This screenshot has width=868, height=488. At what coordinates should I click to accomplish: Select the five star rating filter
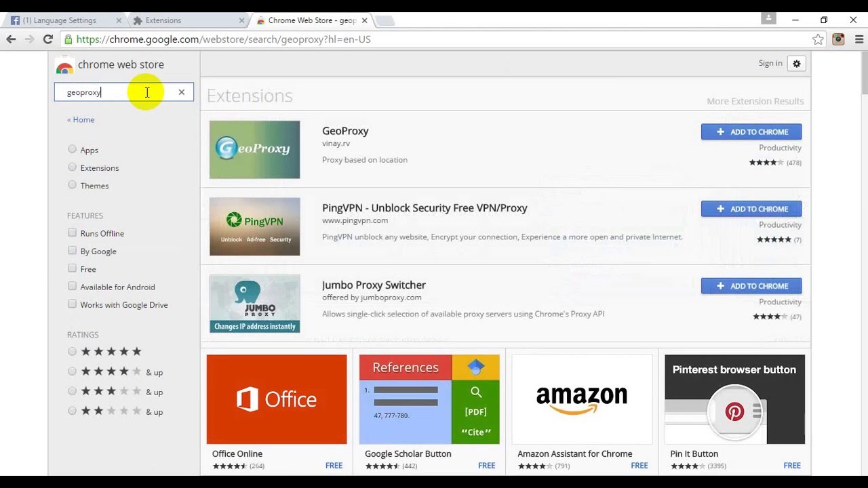[x=72, y=351]
